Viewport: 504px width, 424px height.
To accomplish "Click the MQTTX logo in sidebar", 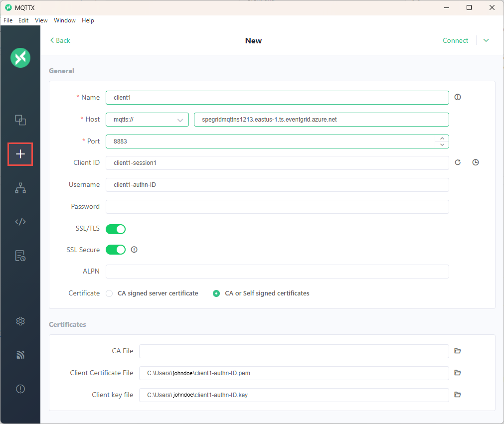I will tap(20, 58).
